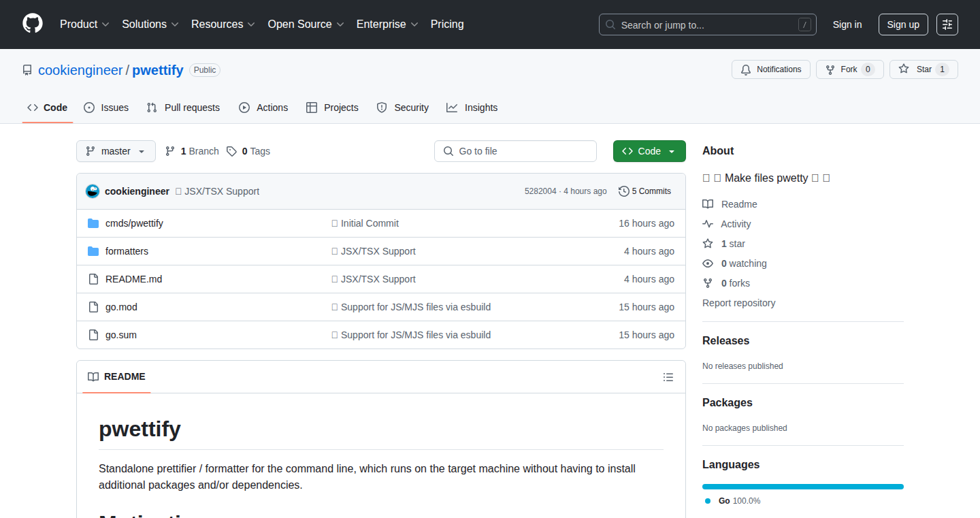This screenshot has width=980, height=518.
Task: Expand the Solutions menu
Action: (x=150, y=24)
